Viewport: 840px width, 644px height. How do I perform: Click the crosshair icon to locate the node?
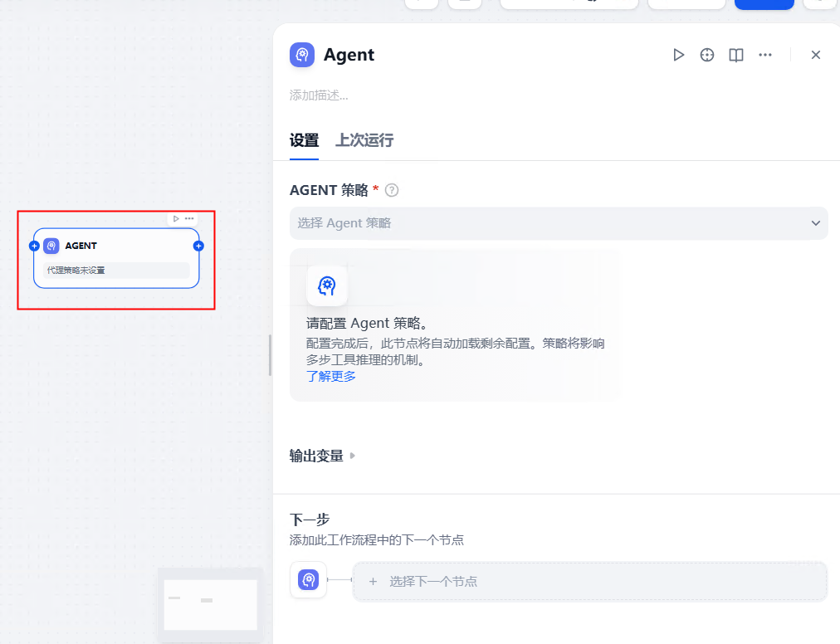pyautogui.click(x=706, y=55)
